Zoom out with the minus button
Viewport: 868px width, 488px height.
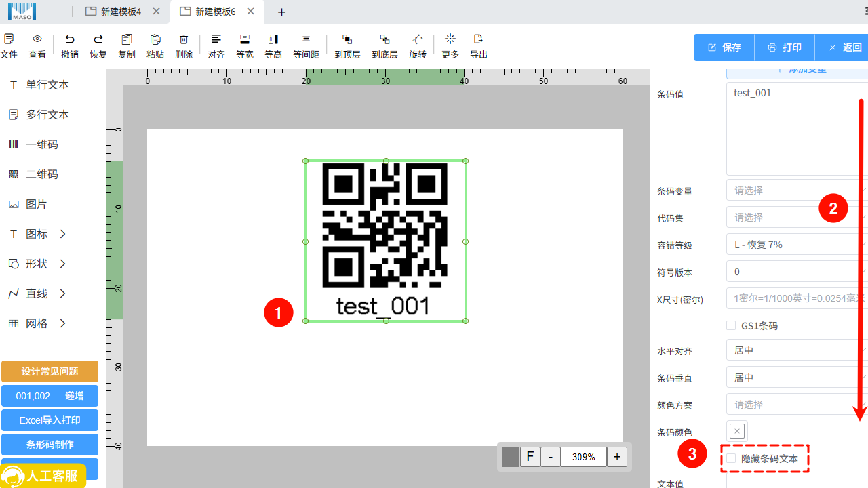(550, 457)
